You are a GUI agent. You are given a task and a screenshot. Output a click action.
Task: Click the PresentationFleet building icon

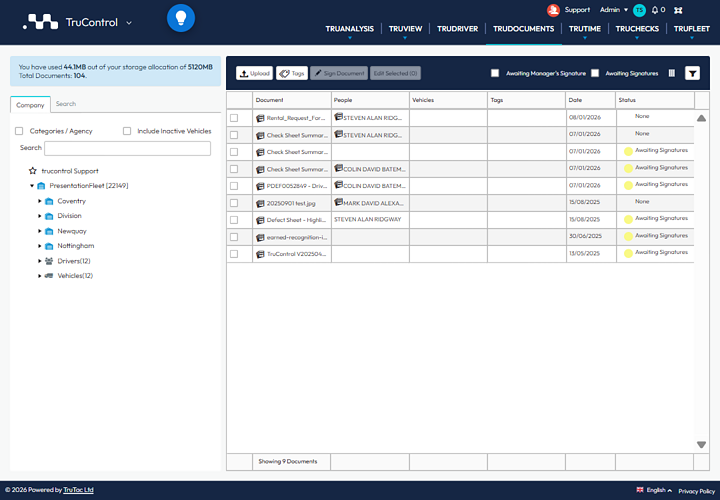[x=41, y=186]
